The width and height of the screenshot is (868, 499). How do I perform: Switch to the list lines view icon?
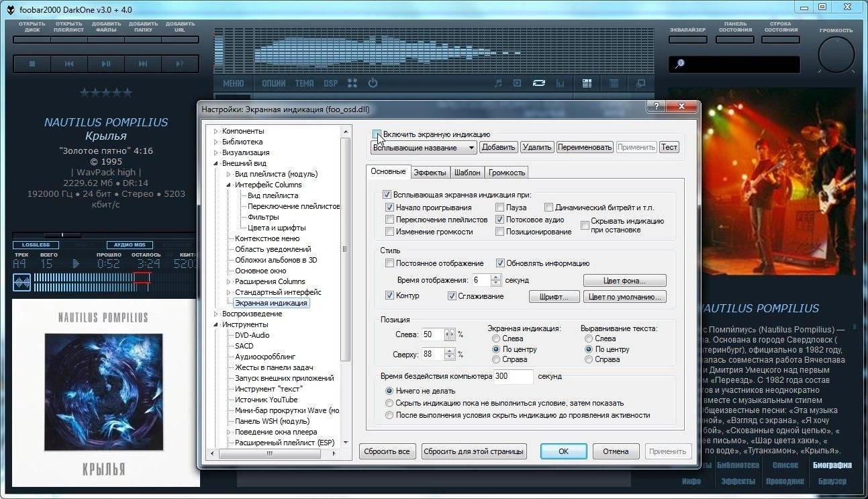[x=614, y=83]
